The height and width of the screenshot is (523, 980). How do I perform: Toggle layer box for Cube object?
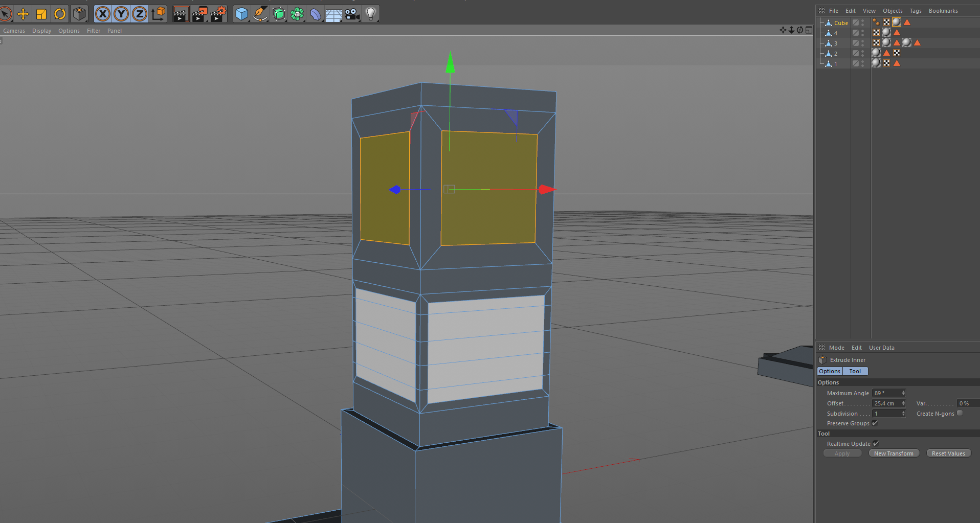coord(855,22)
